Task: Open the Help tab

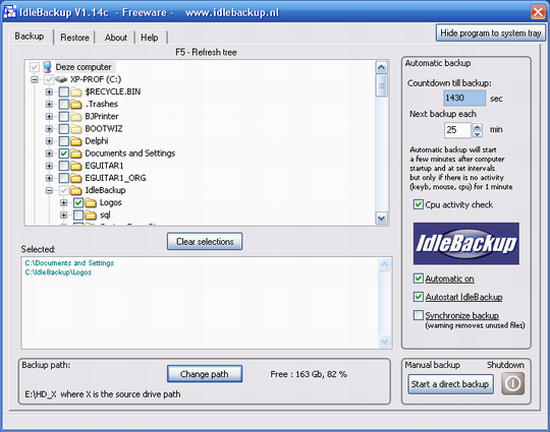Action: 149,37
